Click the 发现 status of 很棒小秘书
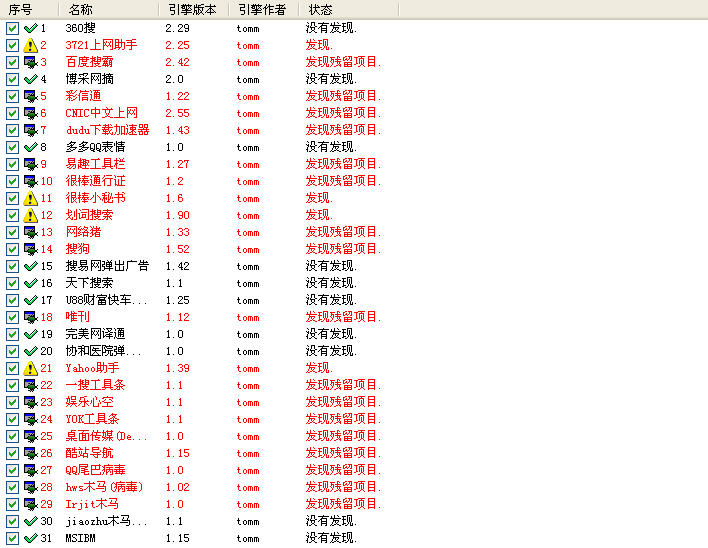This screenshot has width=708, height=548. pyautogui.click(x=319, y=198)
